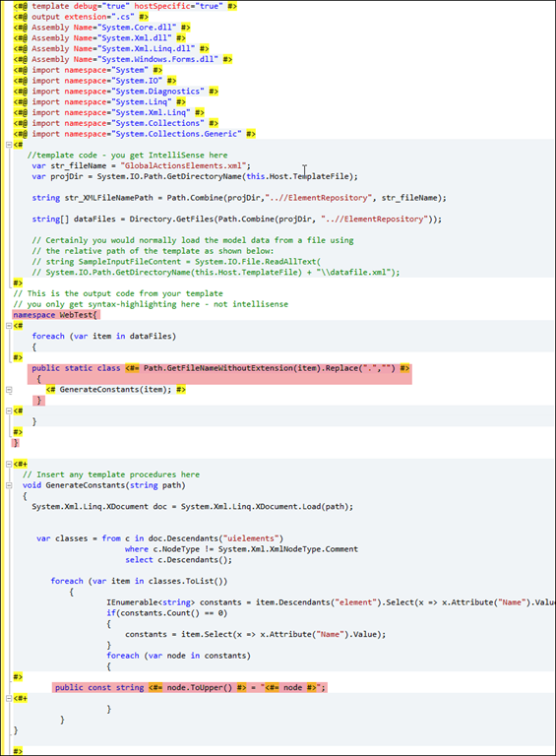Click 'public static class' declaration text

click(x=76, y=368)
